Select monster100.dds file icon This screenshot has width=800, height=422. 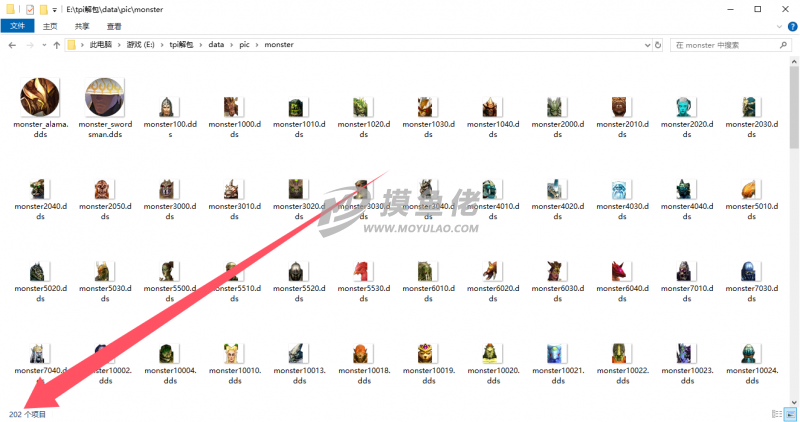[x=167, y=107]
